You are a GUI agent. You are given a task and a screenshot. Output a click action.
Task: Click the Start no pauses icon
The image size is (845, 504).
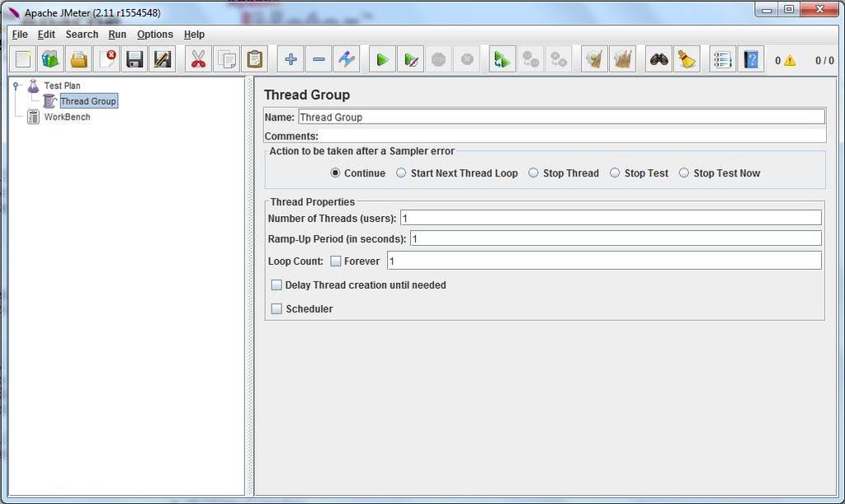[411, 59]
